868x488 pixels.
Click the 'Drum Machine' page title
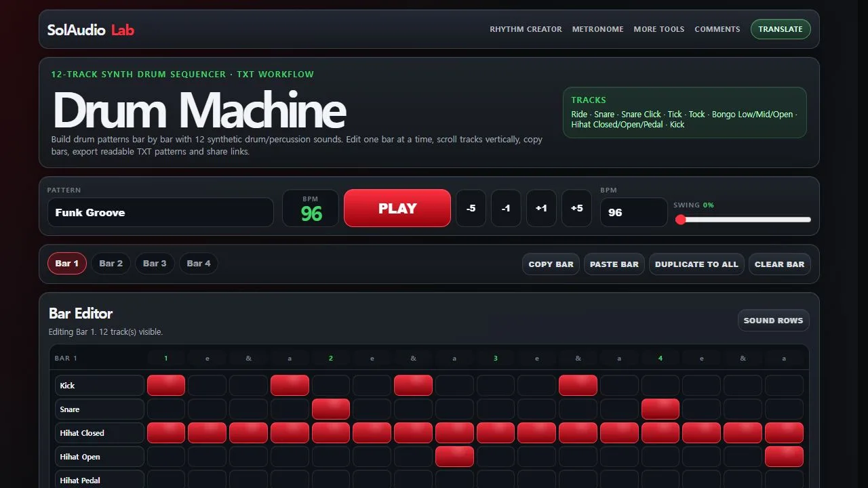pyautogui.click(x=199, y=110)
